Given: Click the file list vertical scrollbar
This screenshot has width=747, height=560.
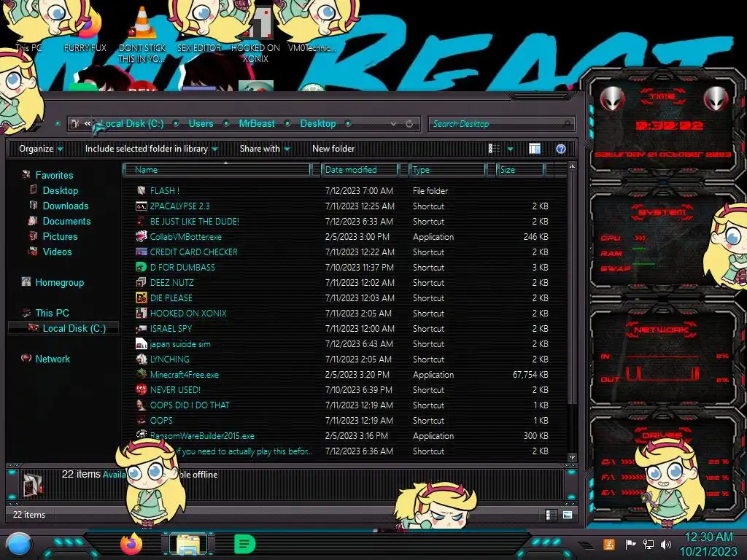Looking at the screenshot, I should [572, 286].
